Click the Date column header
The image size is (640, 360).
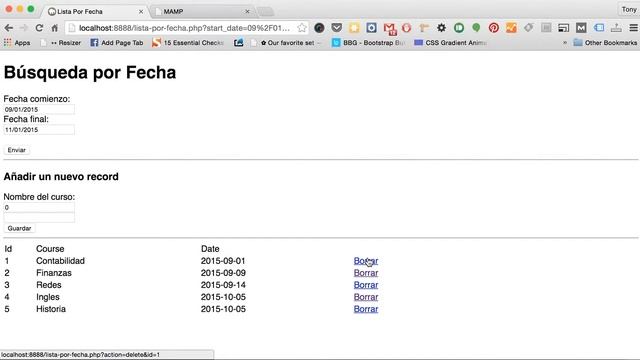[210, 249]
